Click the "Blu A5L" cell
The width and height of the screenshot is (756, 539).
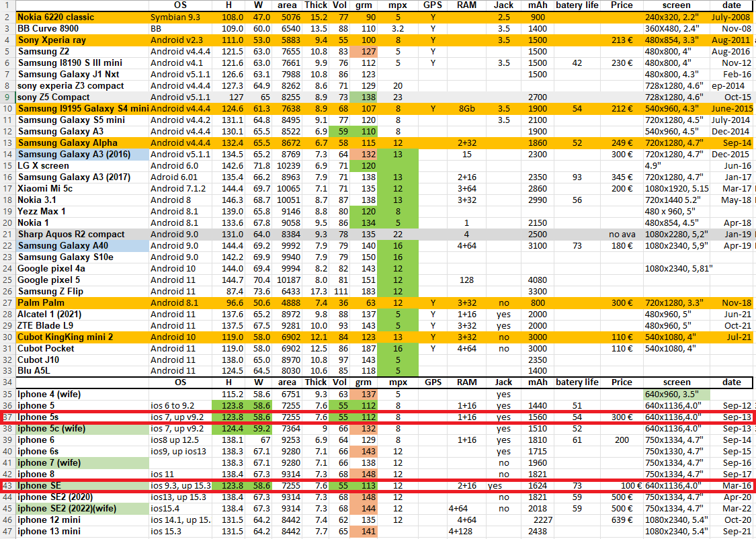coord(83,371)
